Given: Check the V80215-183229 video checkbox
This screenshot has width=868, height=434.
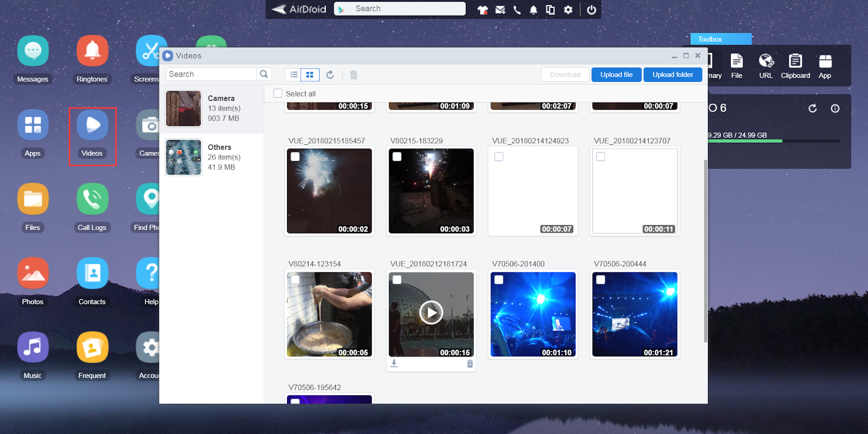Looking at the screenshot, I should point(397,157).
